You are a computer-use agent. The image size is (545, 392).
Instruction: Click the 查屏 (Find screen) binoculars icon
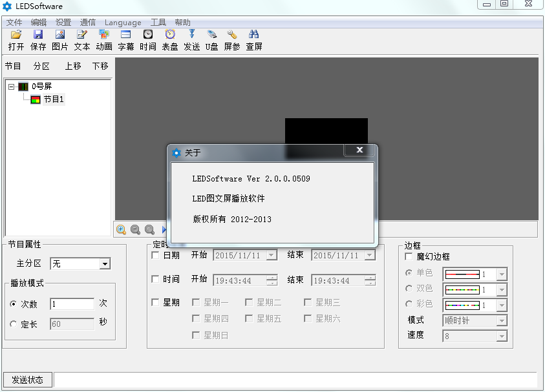(253, 34)
